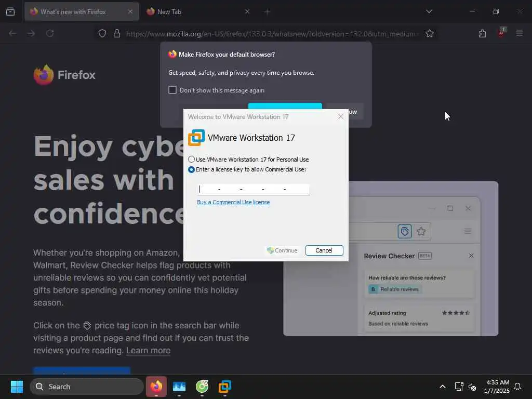This screenshot has height=399, width=532.
Task: Open the network status tray icon
Action: click(459, 387)
